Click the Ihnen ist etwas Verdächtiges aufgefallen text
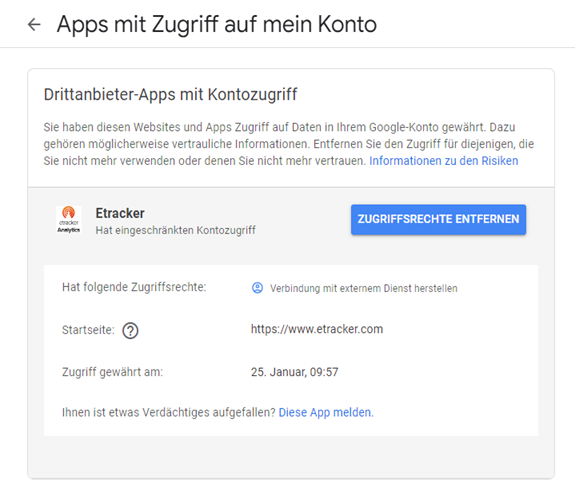This screenshot has width=575, height=488. tap(169, 412)
